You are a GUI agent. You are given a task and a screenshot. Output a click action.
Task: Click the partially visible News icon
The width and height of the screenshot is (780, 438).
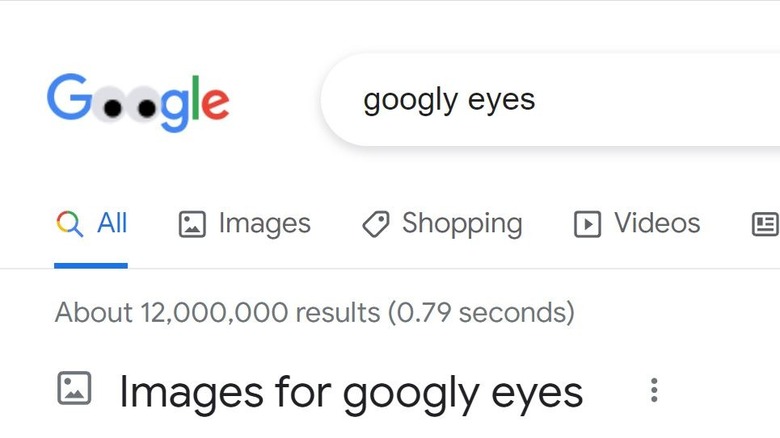click(x=765, y=224)
